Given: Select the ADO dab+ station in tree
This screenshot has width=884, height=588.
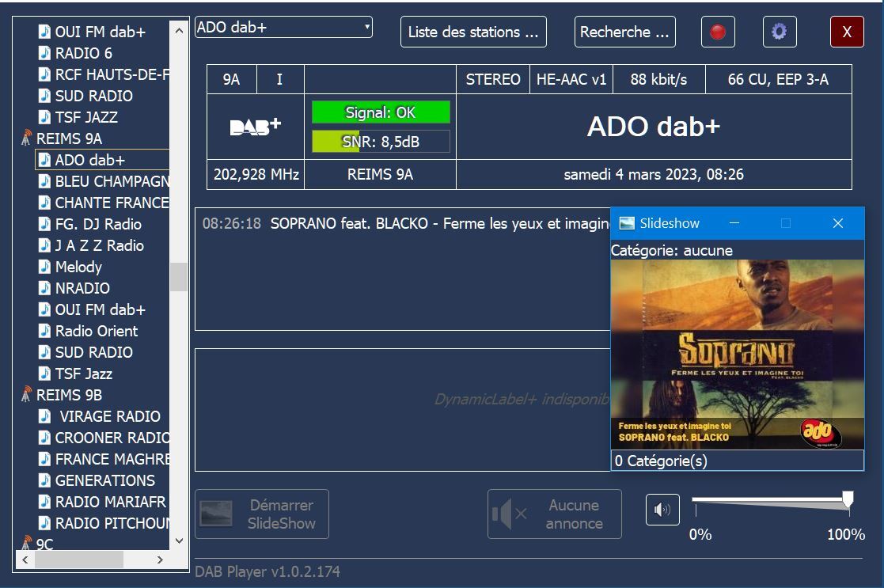Looking at the screenshot, I should (x=89, y=160).
